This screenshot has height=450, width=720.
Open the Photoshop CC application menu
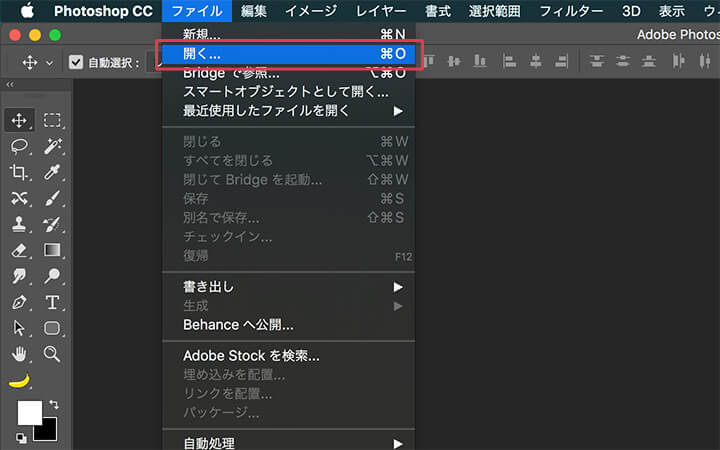click(103, 11)
